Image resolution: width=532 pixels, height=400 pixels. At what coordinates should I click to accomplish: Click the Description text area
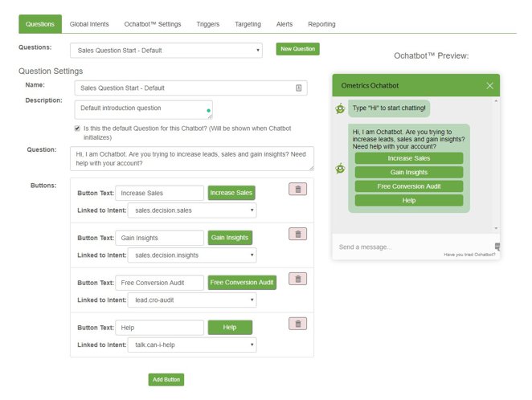144,109
